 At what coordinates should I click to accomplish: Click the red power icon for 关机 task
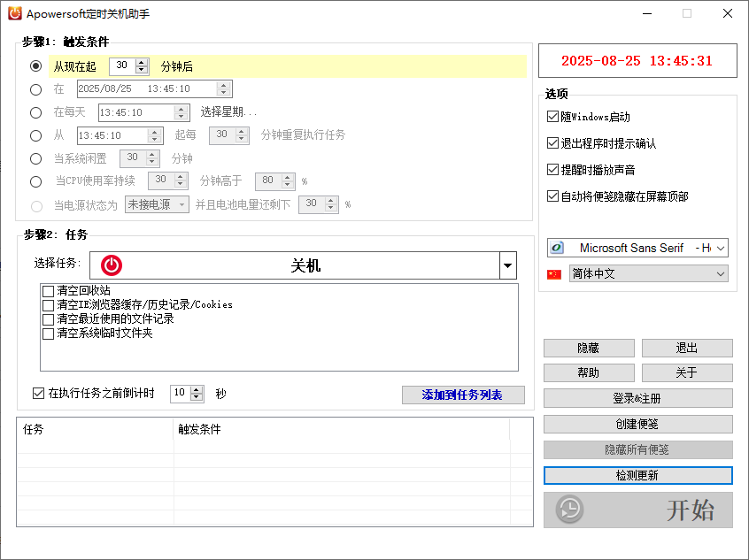pyautogui.click(x=112, y=265)
